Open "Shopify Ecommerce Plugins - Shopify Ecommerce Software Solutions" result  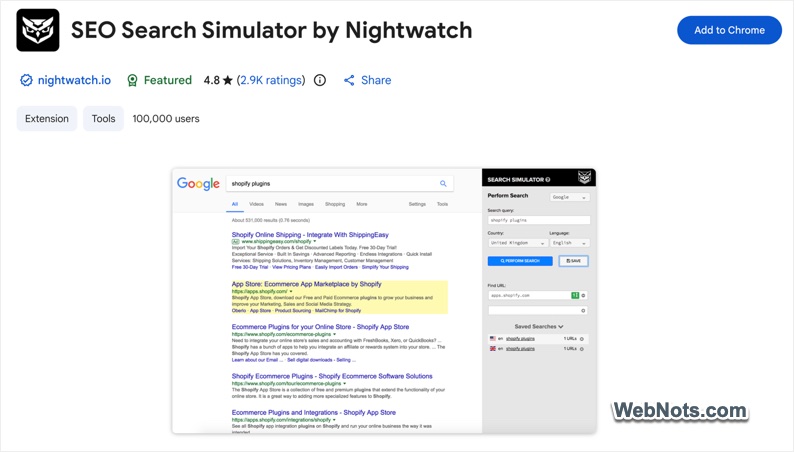[332, 376]
